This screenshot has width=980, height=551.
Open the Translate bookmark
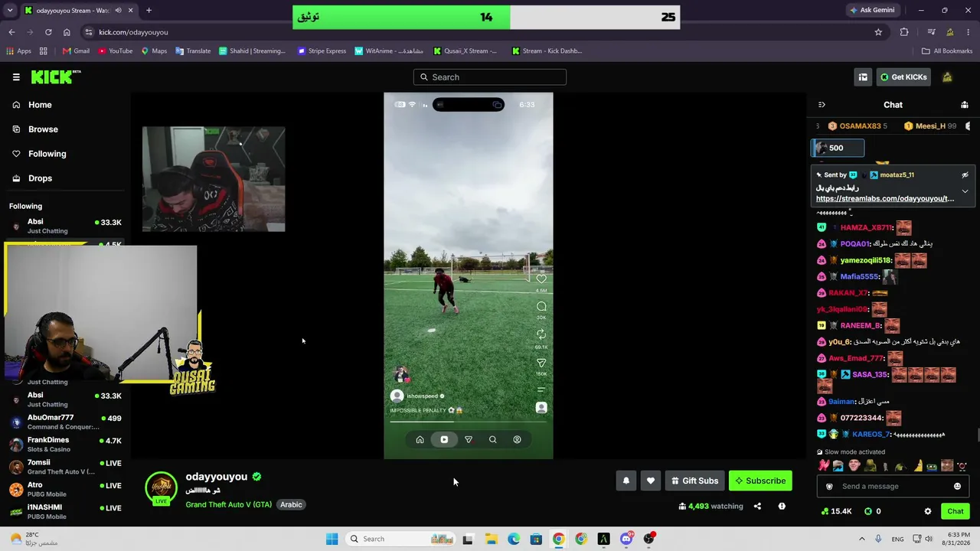(x=193, y=51)
